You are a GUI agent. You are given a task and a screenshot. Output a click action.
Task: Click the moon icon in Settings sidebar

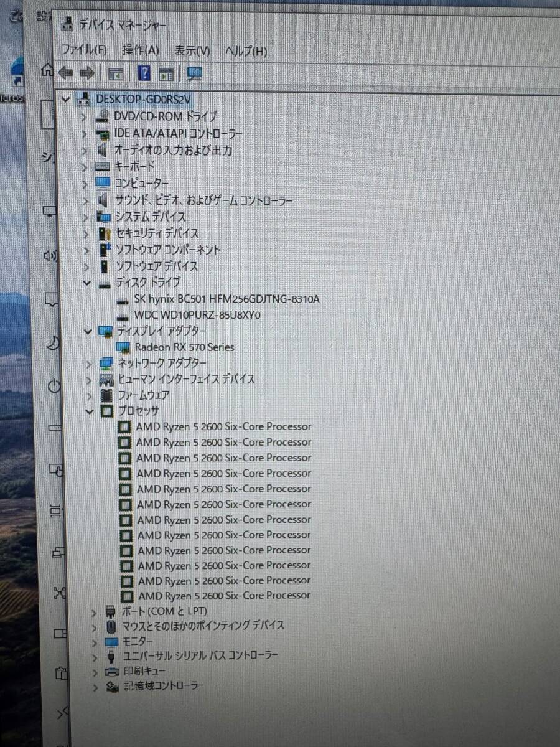(x=54, y=342)
